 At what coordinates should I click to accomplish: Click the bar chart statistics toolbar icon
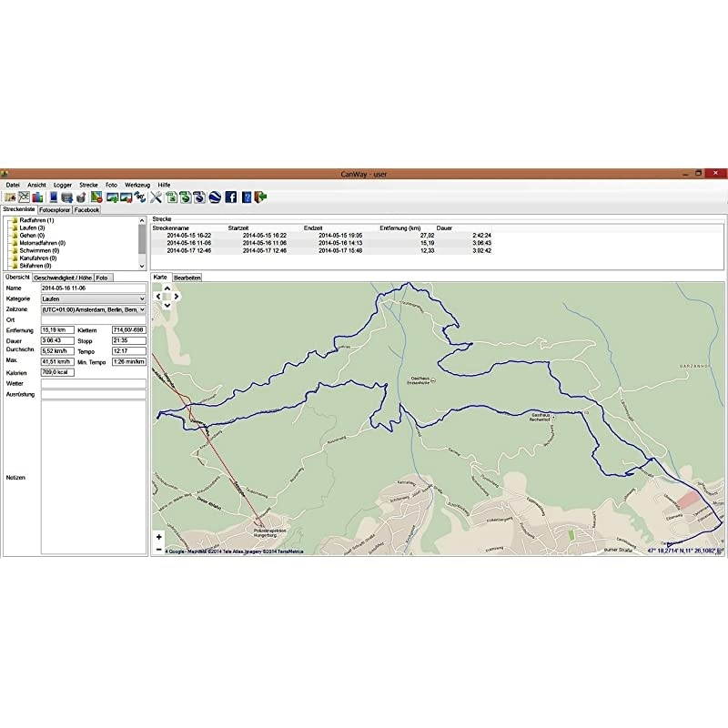pyautogui.click(x=38, y=197)
